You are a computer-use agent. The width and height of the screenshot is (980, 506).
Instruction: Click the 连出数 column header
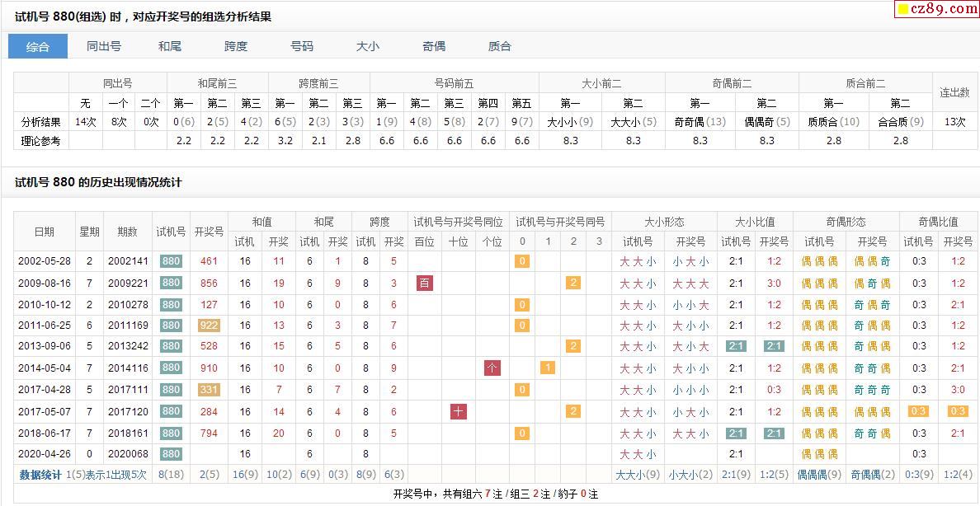pos(954,92)
